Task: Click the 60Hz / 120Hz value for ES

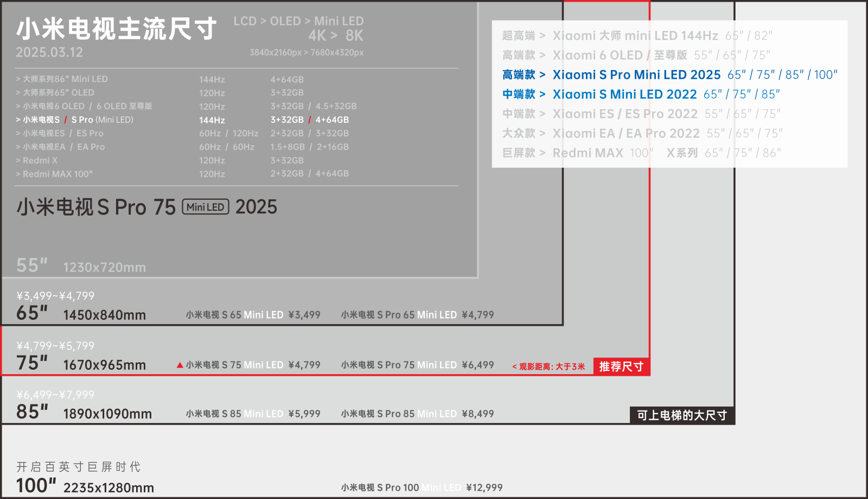Action: tap(229, 134)
